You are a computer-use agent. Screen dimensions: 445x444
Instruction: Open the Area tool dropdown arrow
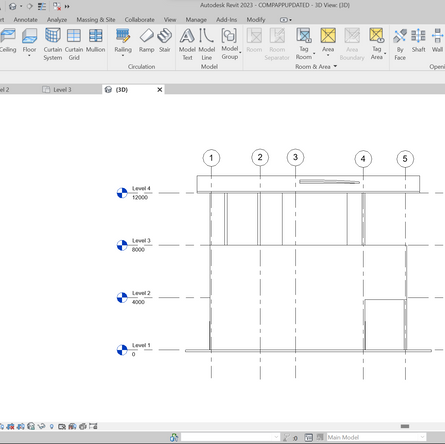[328, 55]
